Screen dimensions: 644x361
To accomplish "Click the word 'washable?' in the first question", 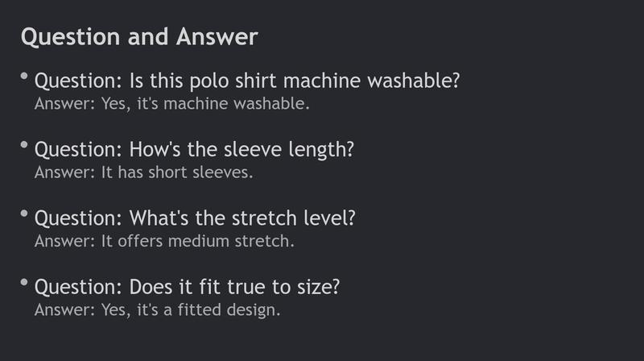I will [x=414, y=81].
